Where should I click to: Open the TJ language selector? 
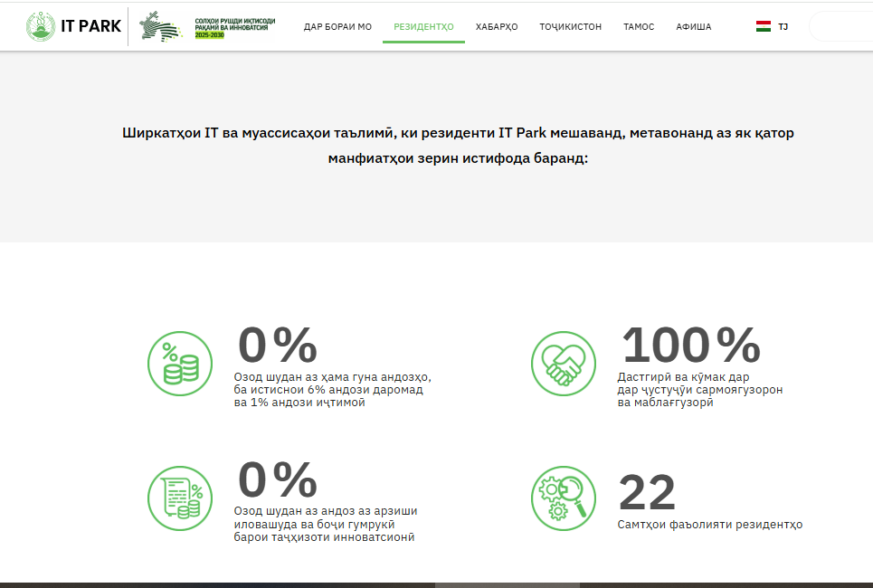772,27
